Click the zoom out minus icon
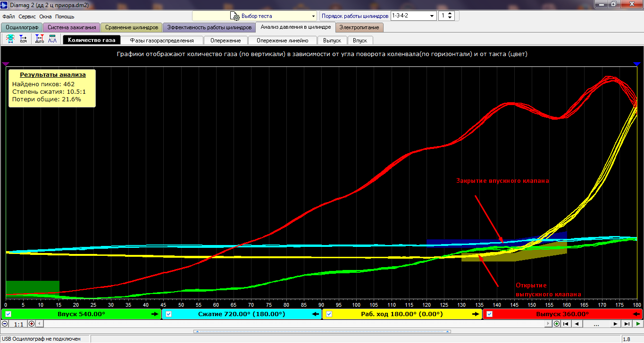 click(5, 324)
